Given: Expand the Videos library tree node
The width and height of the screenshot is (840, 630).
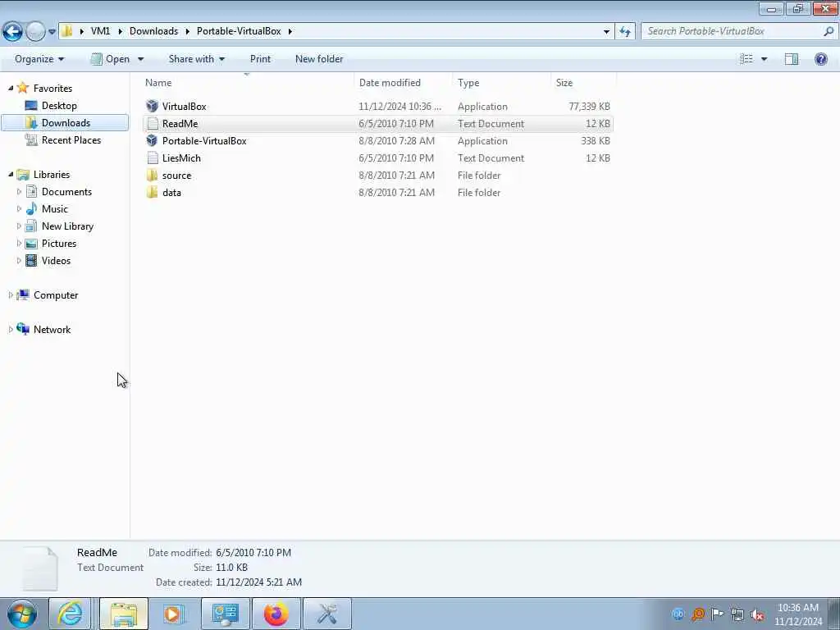Looking at the screenshot, I should pyautogui.click(x=20, y=260).
